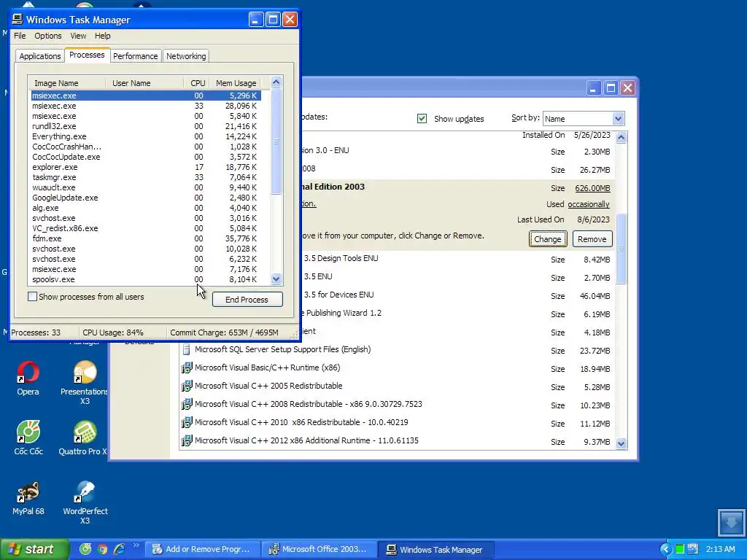Select the taskmgr.exe process row
Screen dimensions: 747x560
click(146, 177)
